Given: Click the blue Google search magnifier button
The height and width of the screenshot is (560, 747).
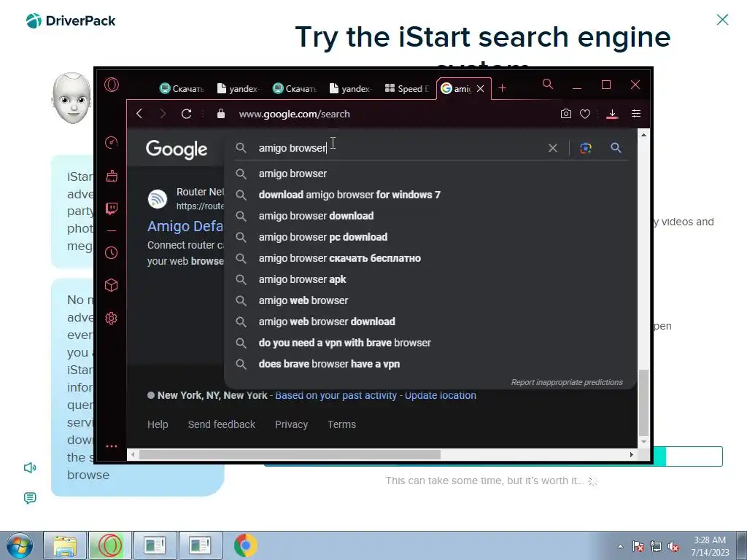Looking at the screenshot, I should pos(616,147).
